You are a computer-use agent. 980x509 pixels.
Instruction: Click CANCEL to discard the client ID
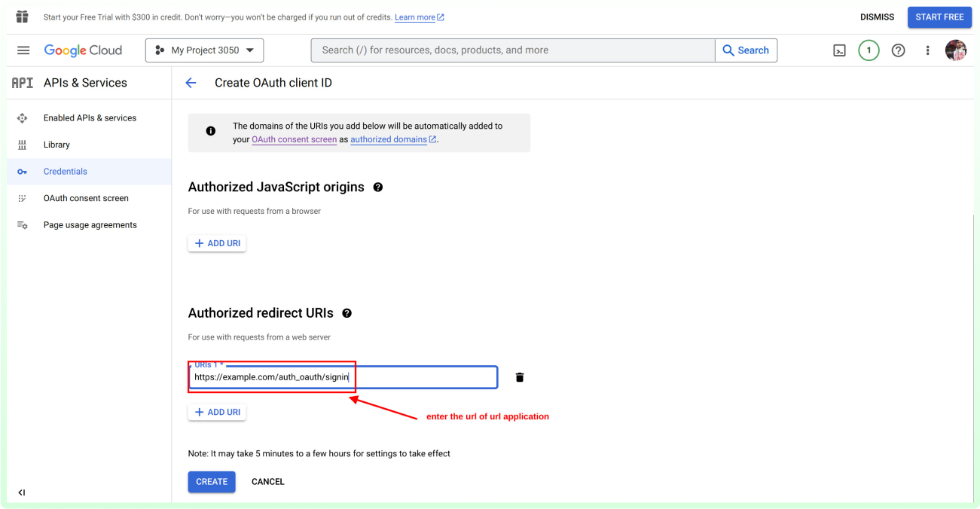point(267,481)
